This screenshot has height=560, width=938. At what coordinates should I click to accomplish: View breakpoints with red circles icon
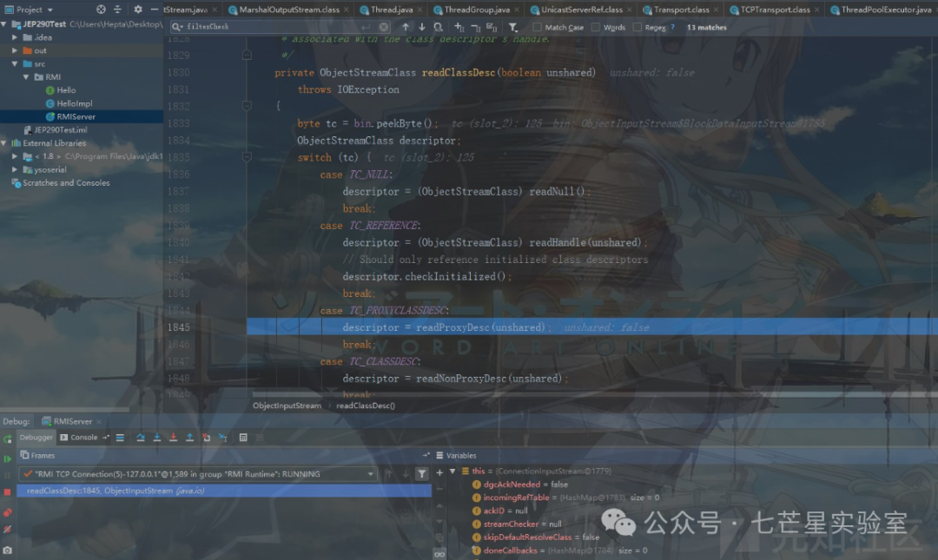point(7,513)
